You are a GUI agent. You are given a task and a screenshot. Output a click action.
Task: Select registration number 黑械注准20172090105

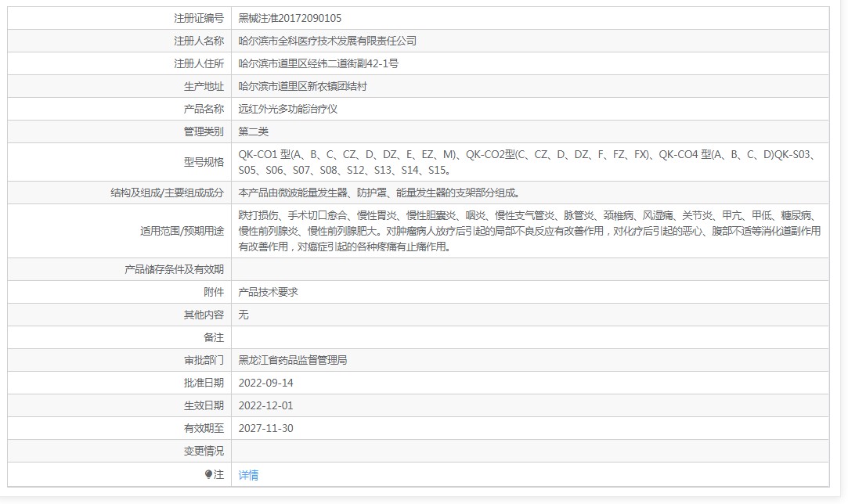click(x=290, y=18)
